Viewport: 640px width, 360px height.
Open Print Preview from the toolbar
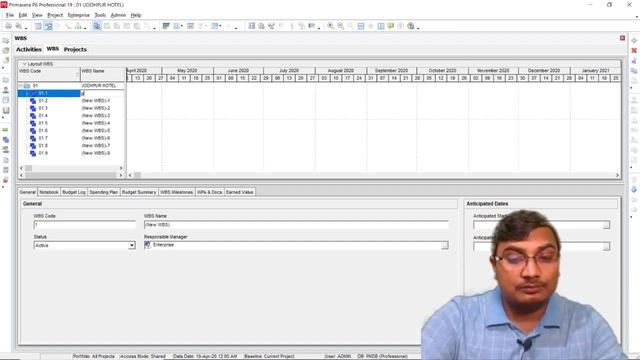18,26
